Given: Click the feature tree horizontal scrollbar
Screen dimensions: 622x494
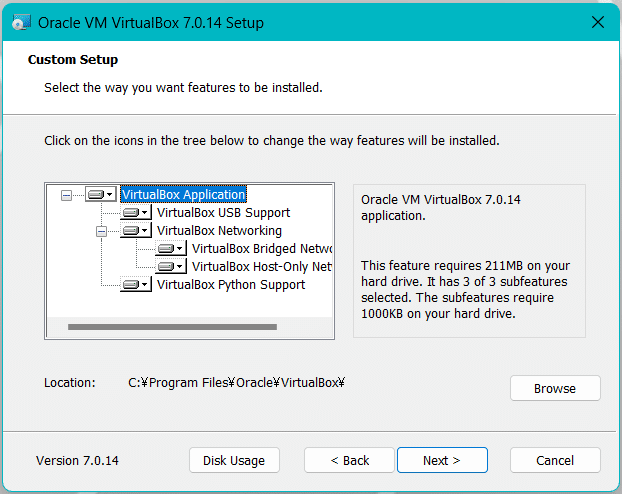Looking at the screenshot, I should point(172,326).
